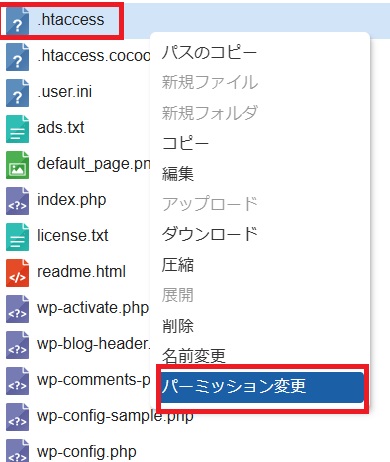The height and width of the screenshot is (462, 390).
Task: Click wp-config-sample.php file row
Action: tap(100, 416)
